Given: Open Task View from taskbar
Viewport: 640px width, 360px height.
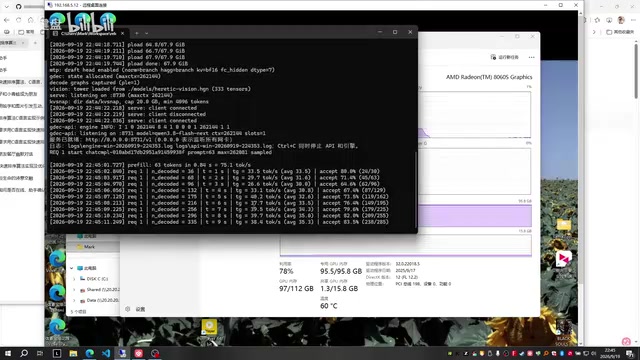Looking at the screenshot, I should tap(40, 353).
